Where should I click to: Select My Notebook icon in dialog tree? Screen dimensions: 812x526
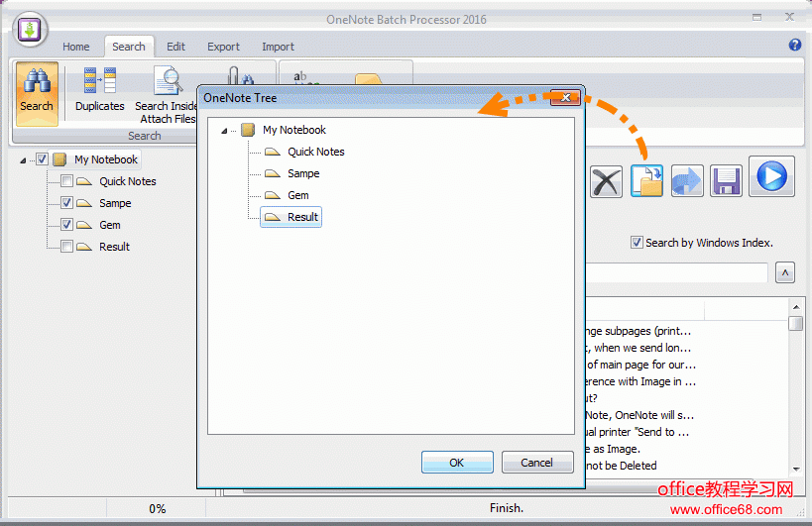click(249, 130)
